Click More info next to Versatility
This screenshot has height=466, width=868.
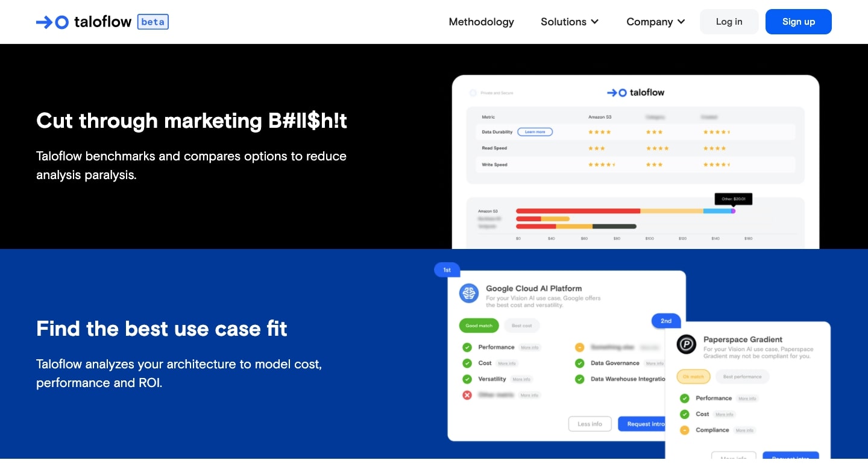[x=521, y=380]
